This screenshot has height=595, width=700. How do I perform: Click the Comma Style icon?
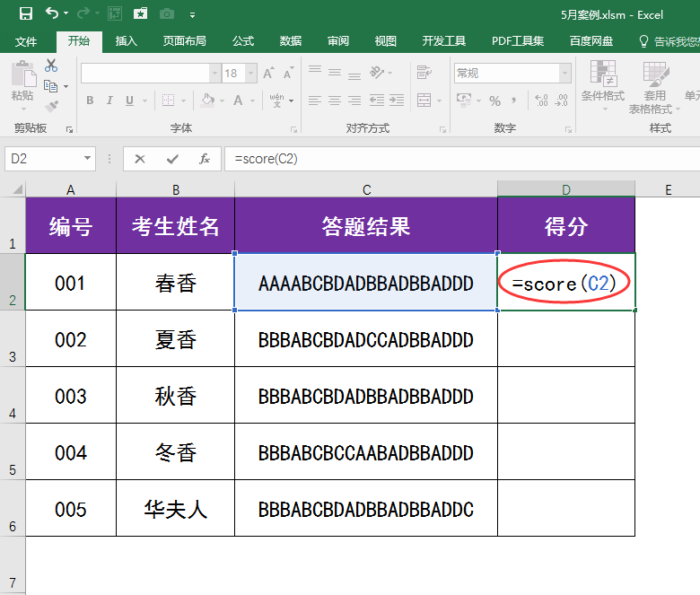click(514, 100)
